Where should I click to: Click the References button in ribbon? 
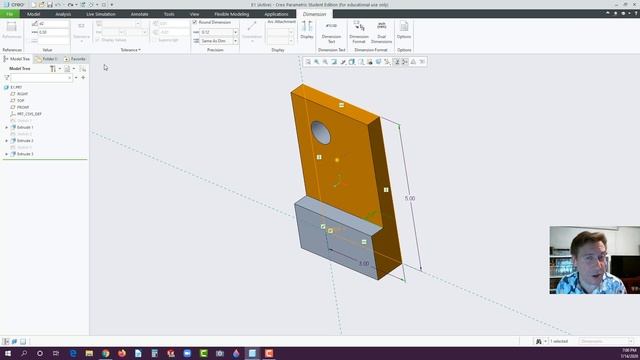12,30
